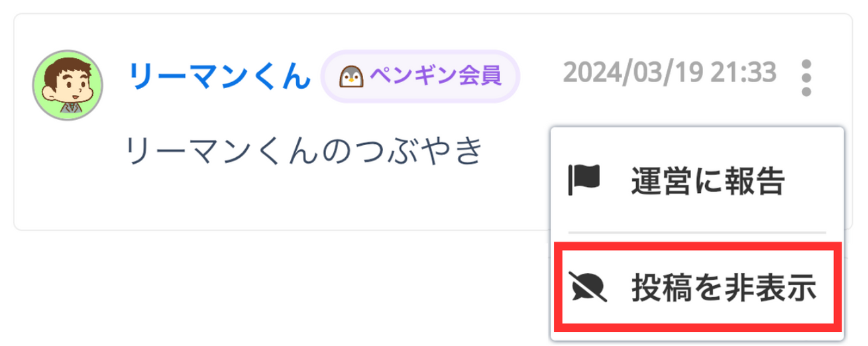Click the post body text リーマンくんのつぶやき
The width and height of the screenshot is (868, 346).
[303, 151]
